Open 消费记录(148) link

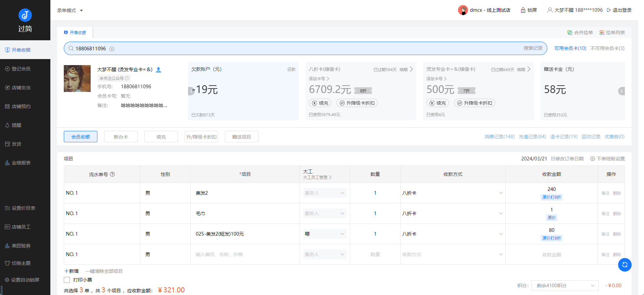click(499, 137)
